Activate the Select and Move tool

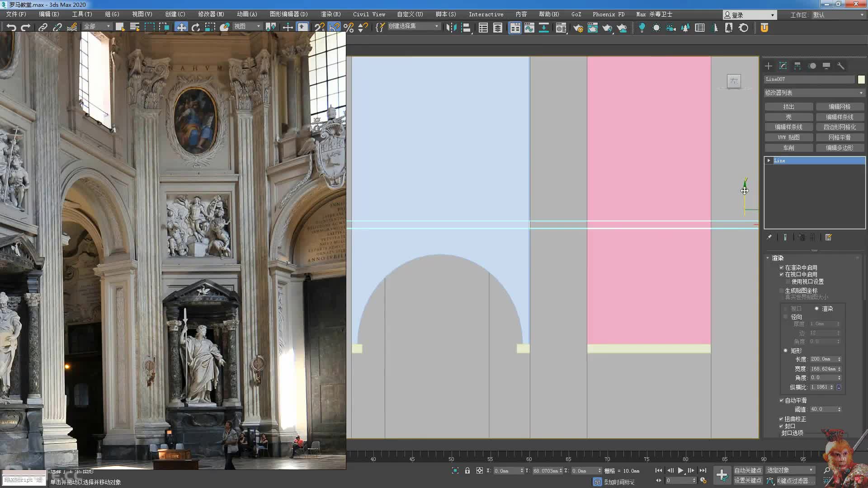pyautogui.click(x=181, y=27)
